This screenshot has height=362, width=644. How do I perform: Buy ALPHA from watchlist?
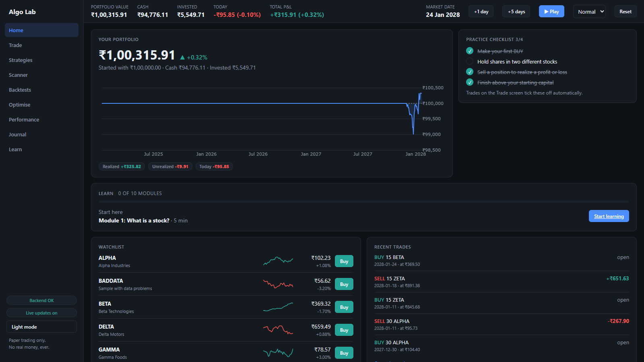[344, 261]
